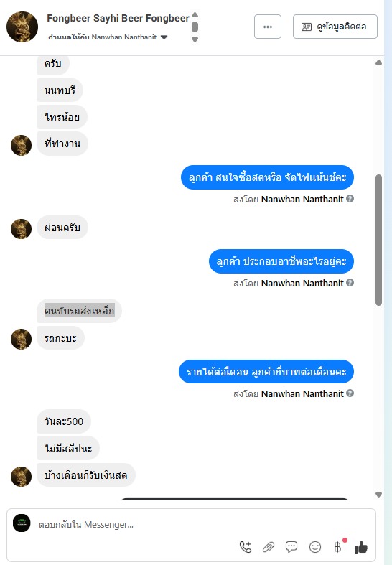Open the emoji picker smiley icon
The width and height of the screenshot is (392, 565).
pyautogui.click(x=315, y=547)
